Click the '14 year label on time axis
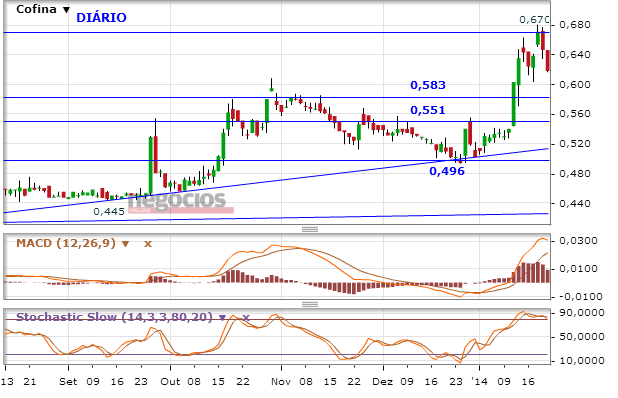 pyautogui.click(x=479, y=382)
